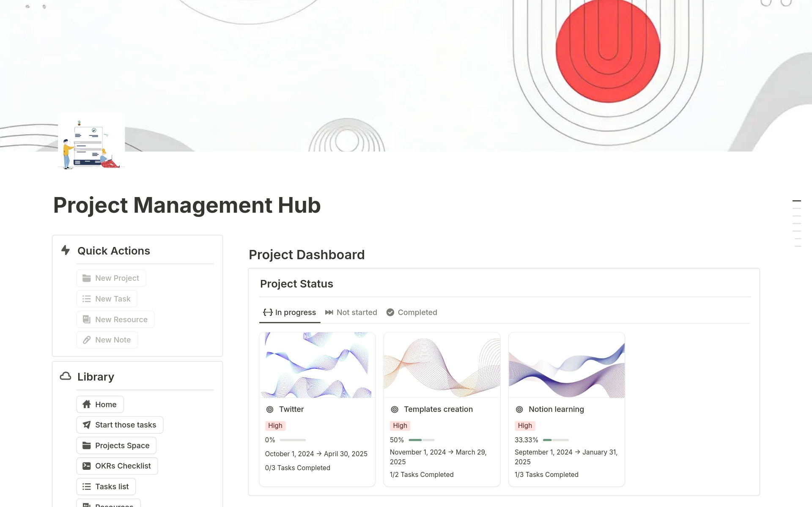Open the Completed tab

coord(417,312)
